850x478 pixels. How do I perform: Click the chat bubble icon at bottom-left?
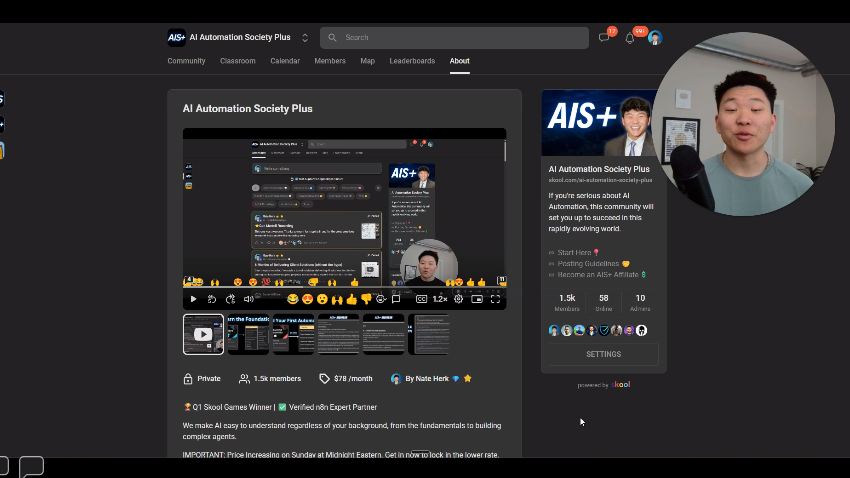tap(31, 466)
